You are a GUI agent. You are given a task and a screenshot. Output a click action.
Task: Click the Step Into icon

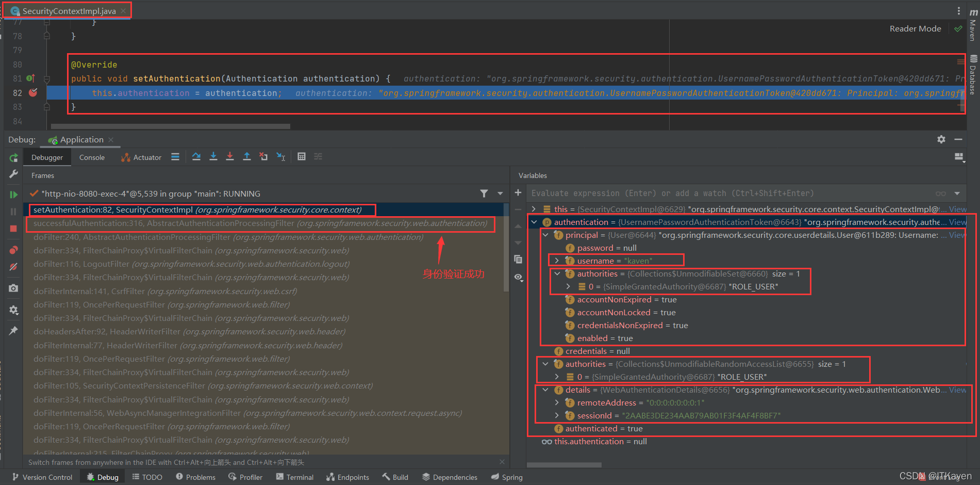point(213,156)
